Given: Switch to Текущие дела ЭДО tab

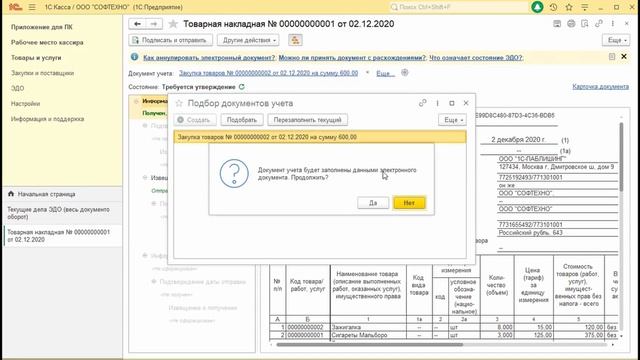Looking at the screenshot, I should tap(62, 213).
